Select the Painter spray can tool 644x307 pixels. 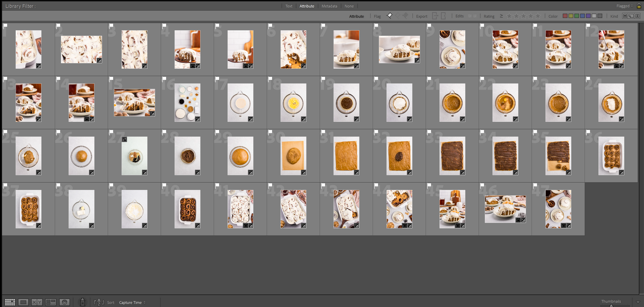(x=82, y=302)
